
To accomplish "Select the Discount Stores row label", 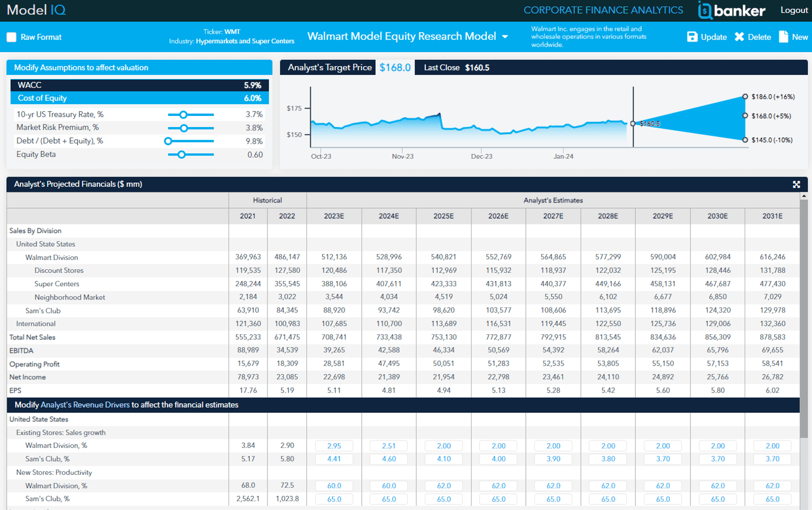I will (59, 270).
